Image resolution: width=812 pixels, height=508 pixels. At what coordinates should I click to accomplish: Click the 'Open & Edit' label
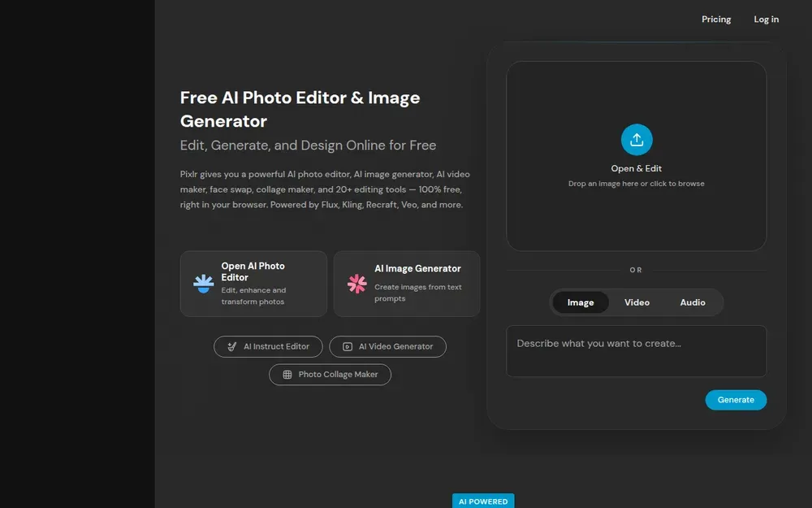tap(637, 168)
